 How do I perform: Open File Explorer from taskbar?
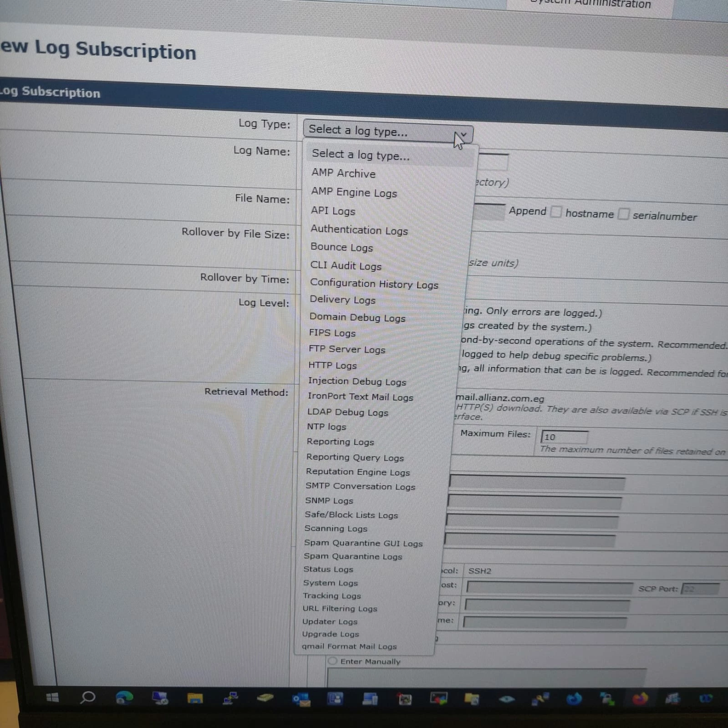click(x=195, y=698)
